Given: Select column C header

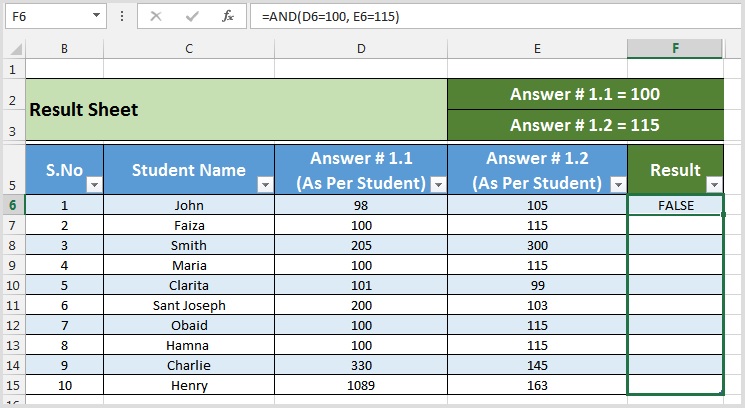Looking at the screenshot, I should [x=189, y=49].
